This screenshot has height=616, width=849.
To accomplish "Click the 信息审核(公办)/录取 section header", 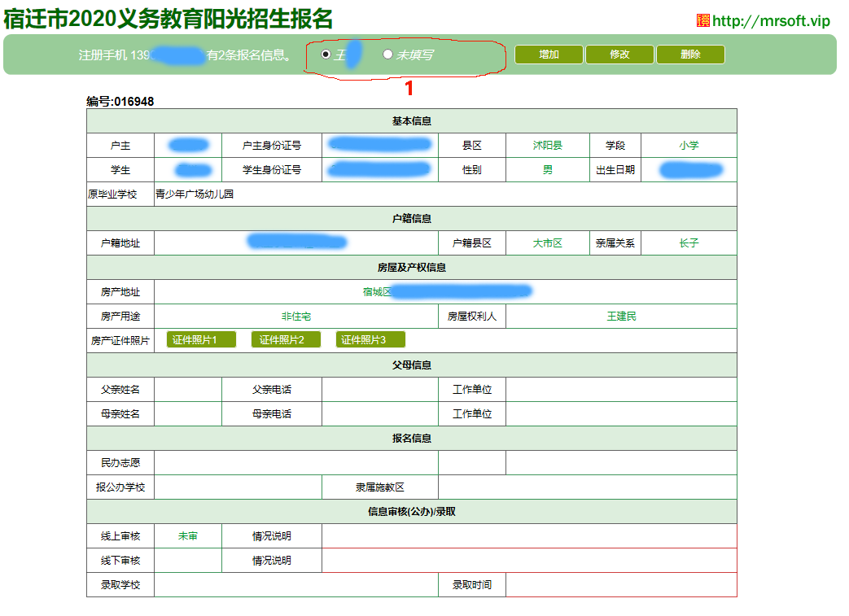I will tap(412, 512).
